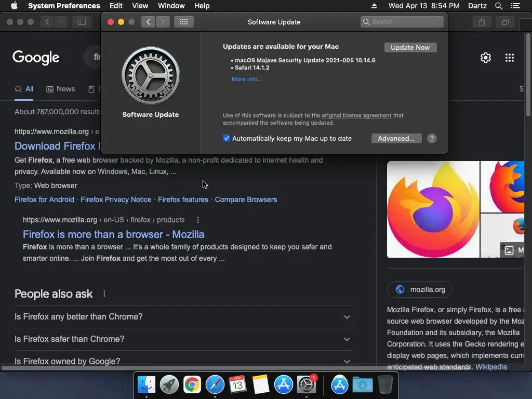Click the Apple menu logo
532x399 pixels.
14,6
